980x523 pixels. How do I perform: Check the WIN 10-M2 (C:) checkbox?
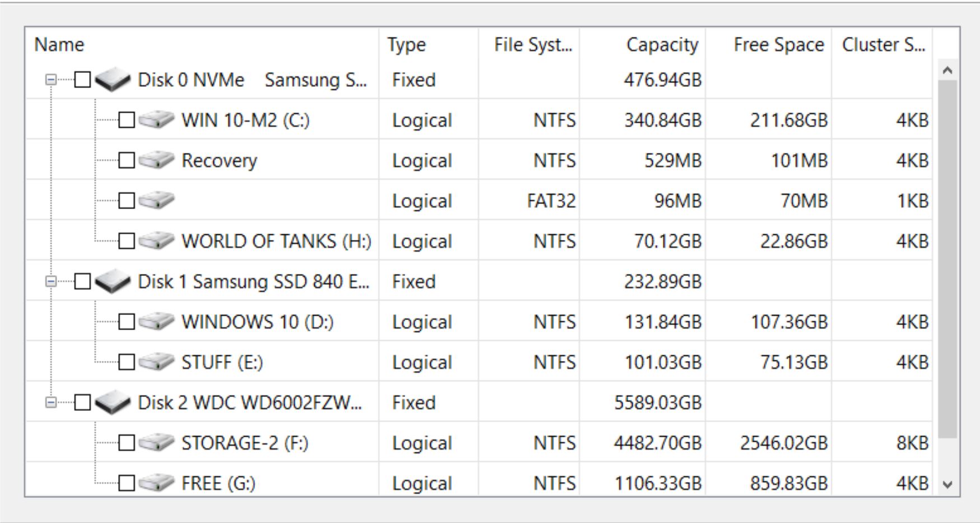click(x=127, y=120)
